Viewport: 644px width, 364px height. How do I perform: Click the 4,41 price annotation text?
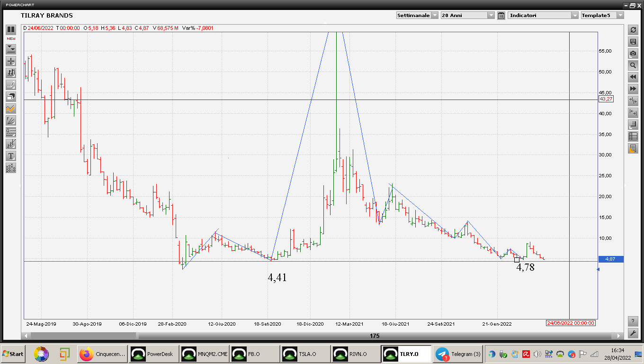coord(277,278)
